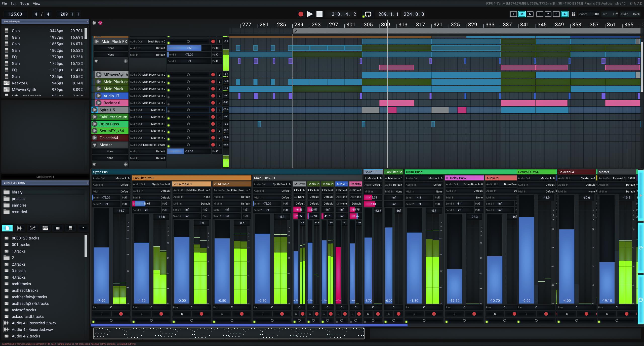Select the Loaded Plugins panel header

[x=45, y=22]
